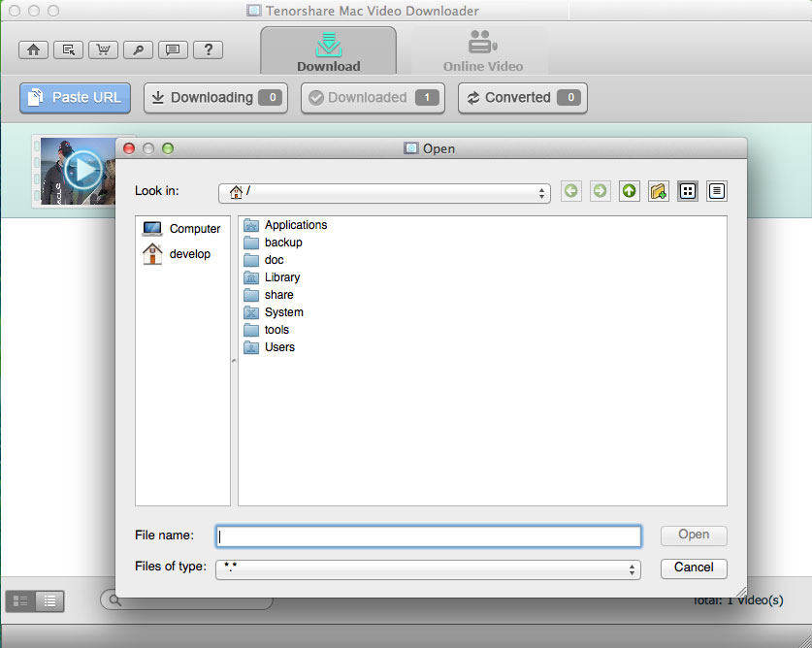Switch main window to plain list view
The height and width of the screenshot is (648, 812).
click(x=49, y=600)
